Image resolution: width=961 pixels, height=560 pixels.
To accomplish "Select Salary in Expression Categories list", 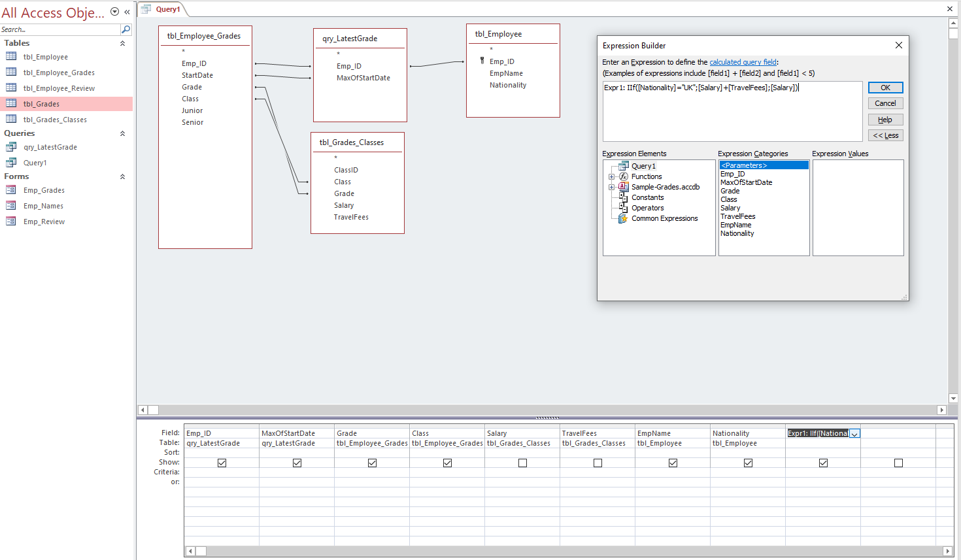I will (730, 208).
